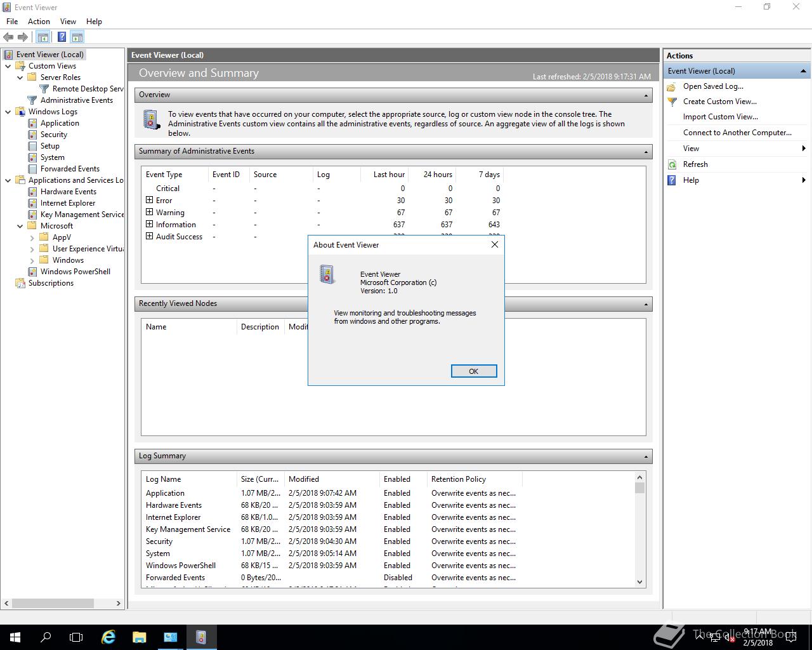Click the Refresh icon in Actions pane

click(x=672, y=164)
